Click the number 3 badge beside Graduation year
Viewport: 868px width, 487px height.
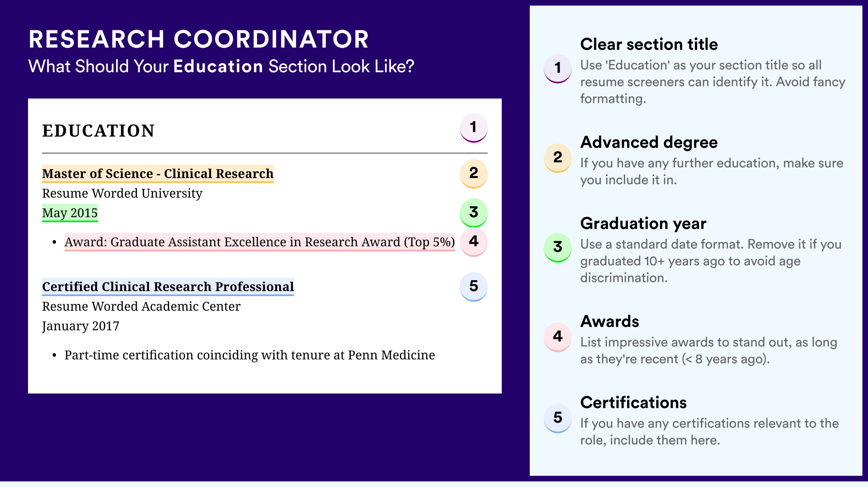(558, 247)
